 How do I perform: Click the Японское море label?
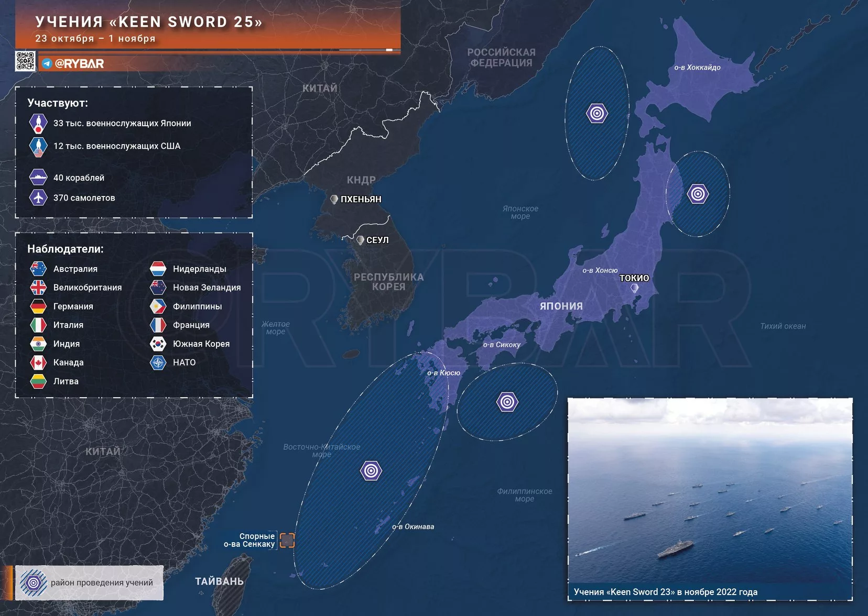[x=520, y=212]
